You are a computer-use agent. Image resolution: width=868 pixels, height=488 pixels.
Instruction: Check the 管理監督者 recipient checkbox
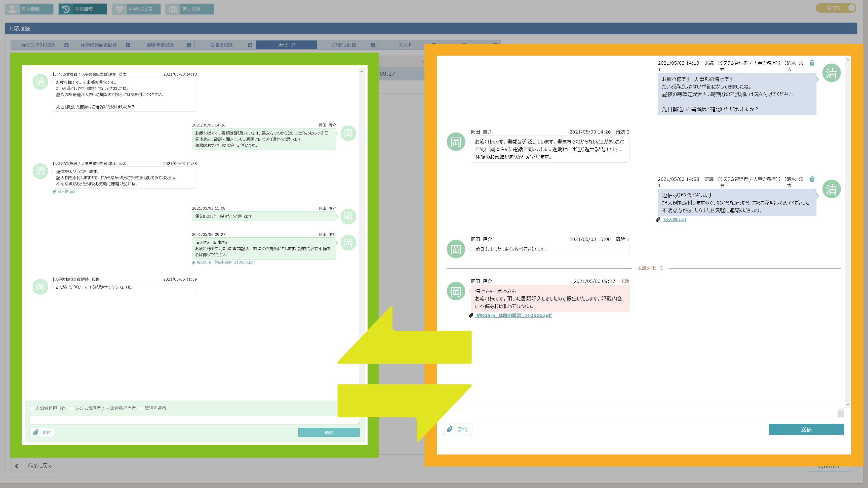141,409
